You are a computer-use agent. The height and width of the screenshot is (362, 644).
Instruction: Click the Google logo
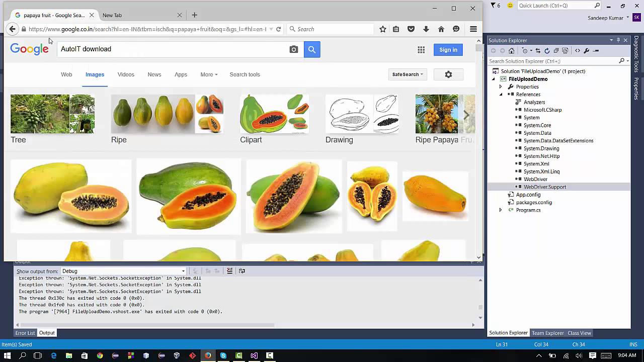(x=30, y=49)
